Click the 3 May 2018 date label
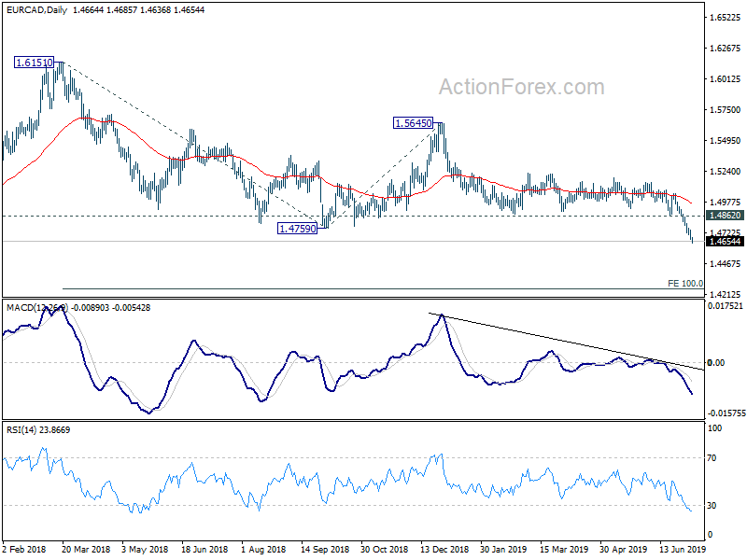 tap(145, 549)
